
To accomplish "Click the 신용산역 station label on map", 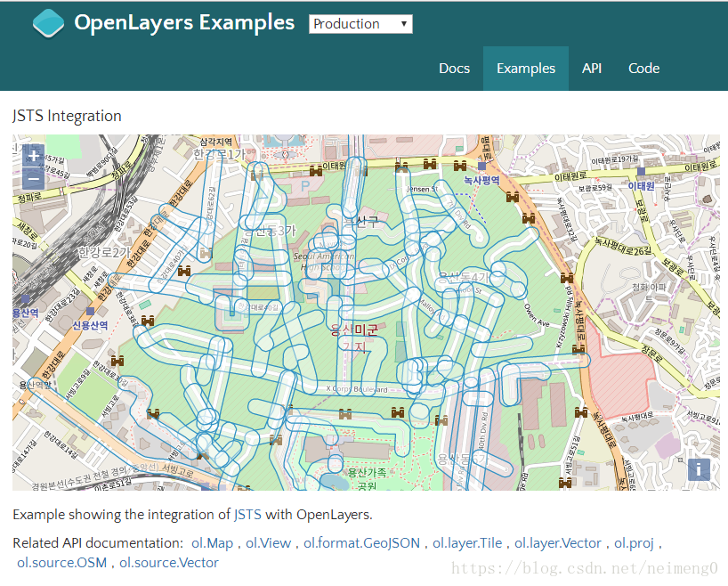I will [90, 325].
